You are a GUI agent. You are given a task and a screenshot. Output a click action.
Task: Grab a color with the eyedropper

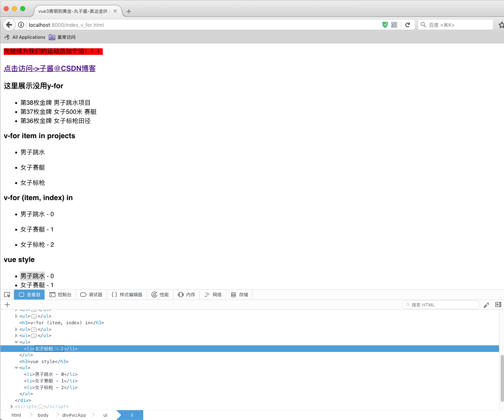(x=487, y=305)
